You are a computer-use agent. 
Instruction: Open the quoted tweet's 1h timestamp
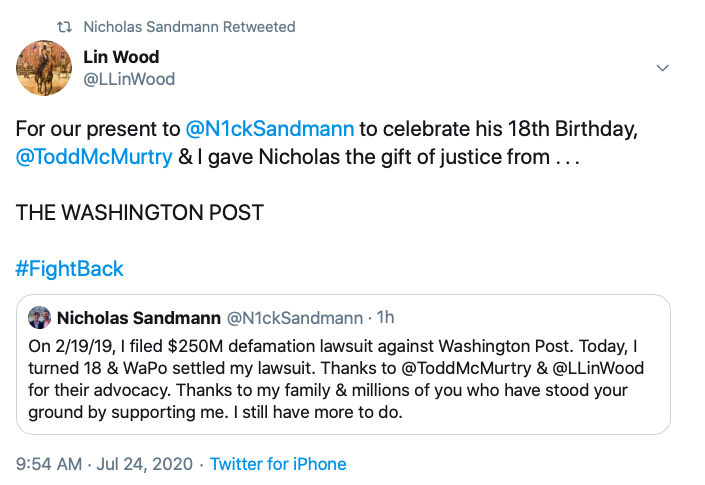tap(384, 318)
